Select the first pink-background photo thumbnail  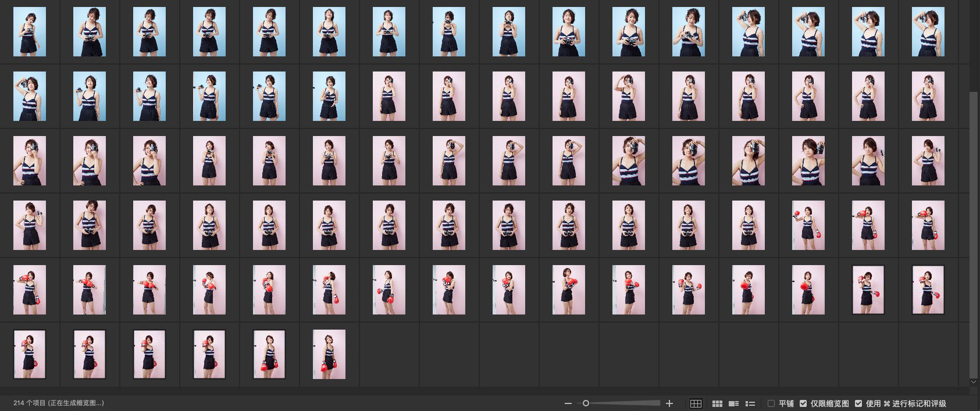point(389,97)
